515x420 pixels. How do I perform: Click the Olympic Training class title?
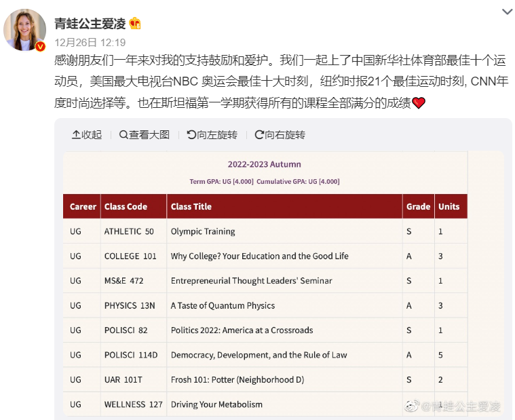point(203,231)
